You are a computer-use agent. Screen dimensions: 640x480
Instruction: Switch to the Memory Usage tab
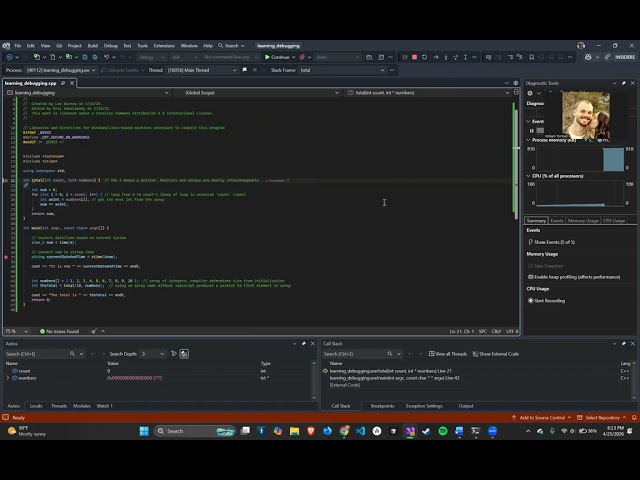pyautogui.click(x=583, y=220)
